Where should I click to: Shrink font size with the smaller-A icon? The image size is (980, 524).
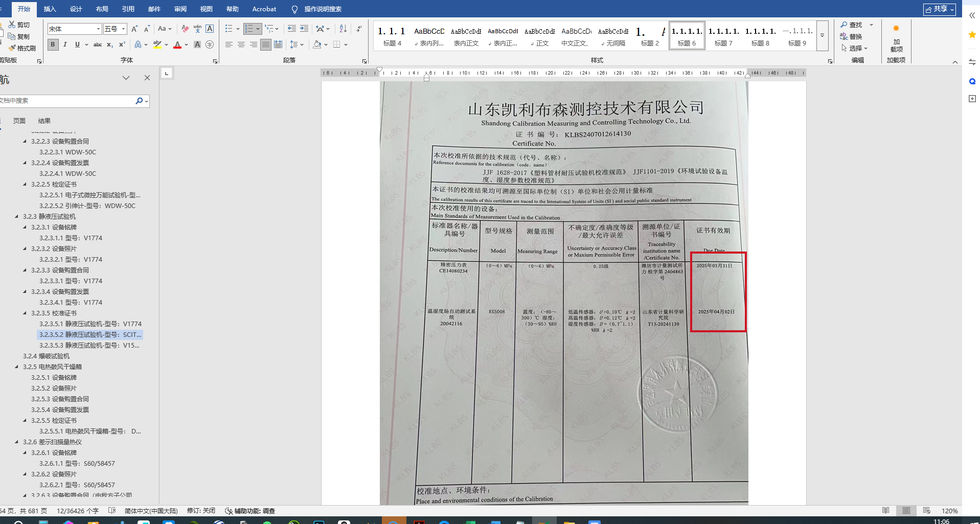(147, 29)
